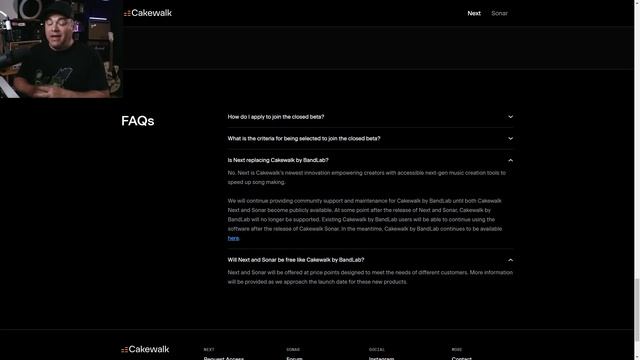Expand the chevron for closed beta selection criteria
Viewport: 640px width, 360px height.
pos(510,138)
